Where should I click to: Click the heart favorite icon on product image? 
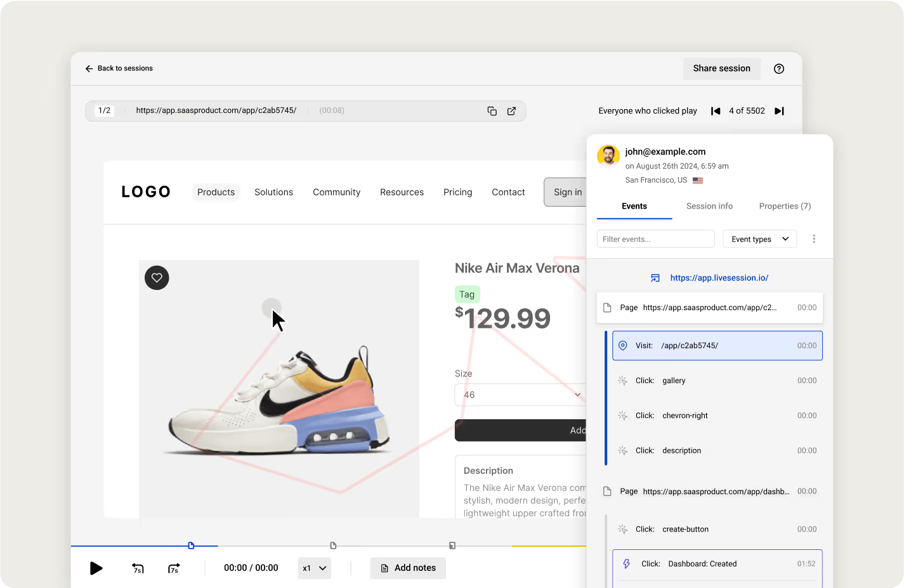pyautogui.click(x=157, y=278)
